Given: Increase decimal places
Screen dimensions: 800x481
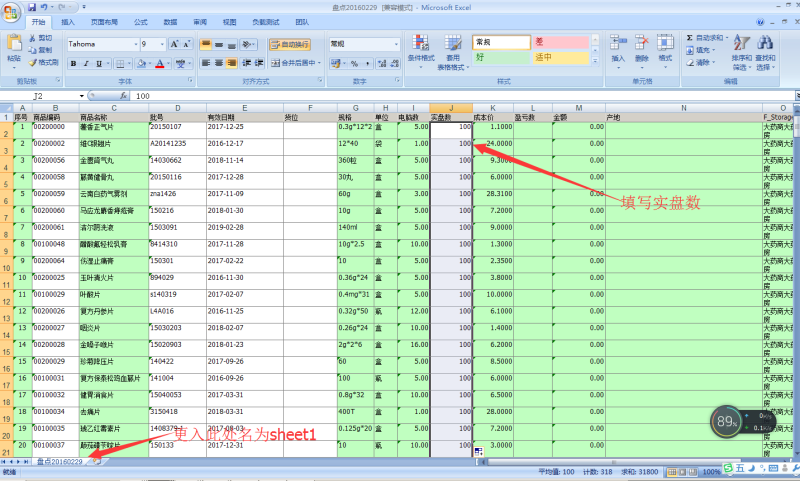Looking at the screenshot, I should click(382, 63).
